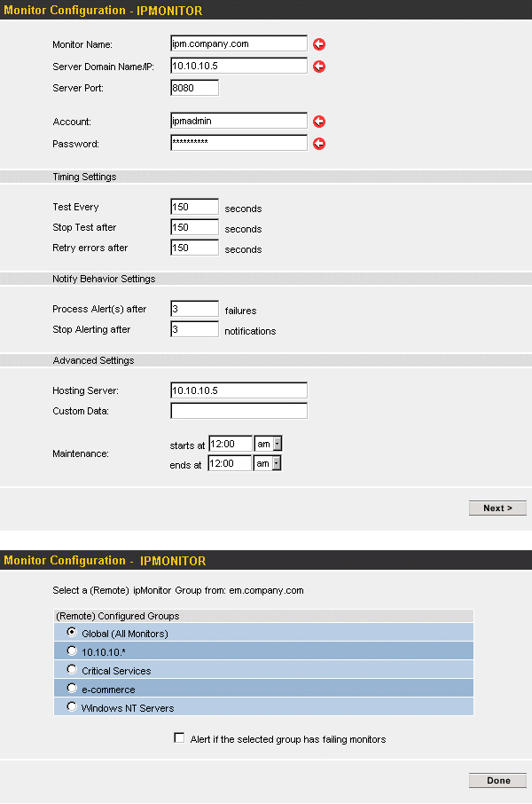Focus the Stop Alerting after notifications field
This screenshot has height=804, width=532.
point(195,329)
